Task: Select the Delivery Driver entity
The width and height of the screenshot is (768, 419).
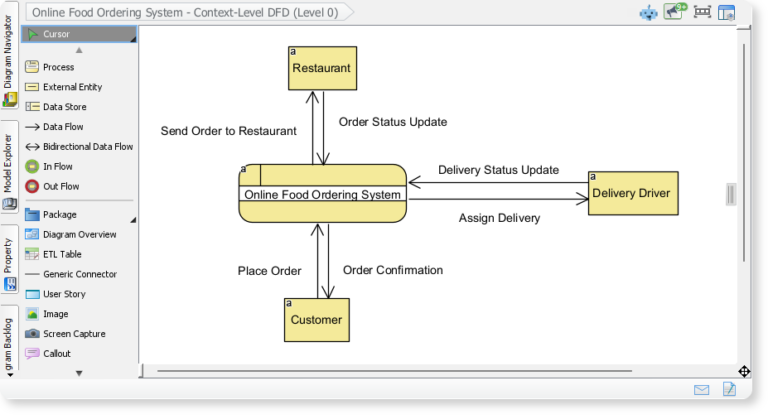Action: tap(632, 192)
